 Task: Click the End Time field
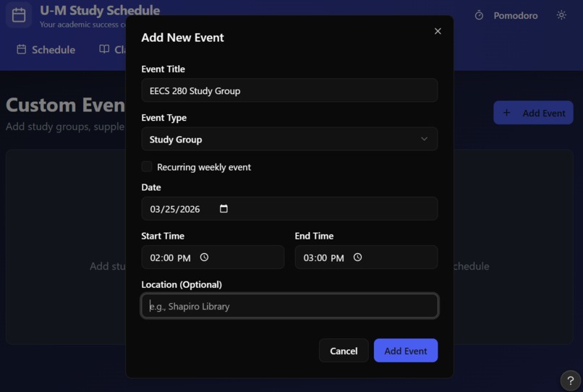click(x=366, y=257)
